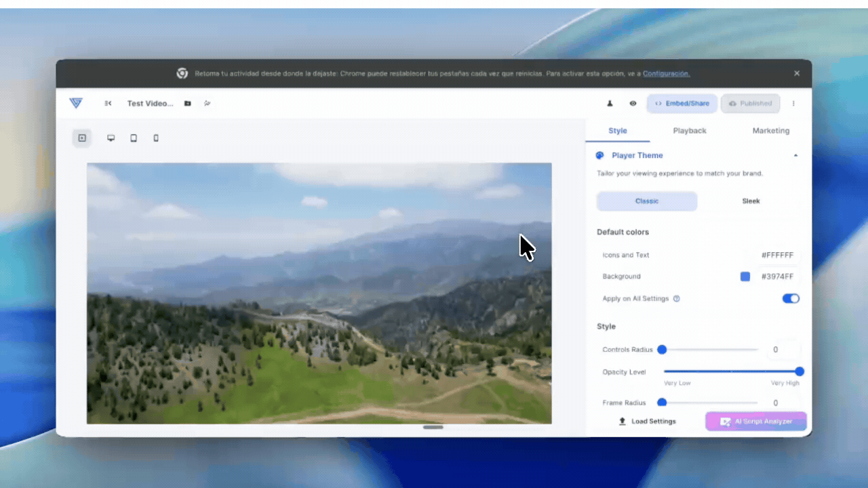The height and width of the screenshot is (488, 868).
Task: Open the Style tab
Action: coord(618,131)
